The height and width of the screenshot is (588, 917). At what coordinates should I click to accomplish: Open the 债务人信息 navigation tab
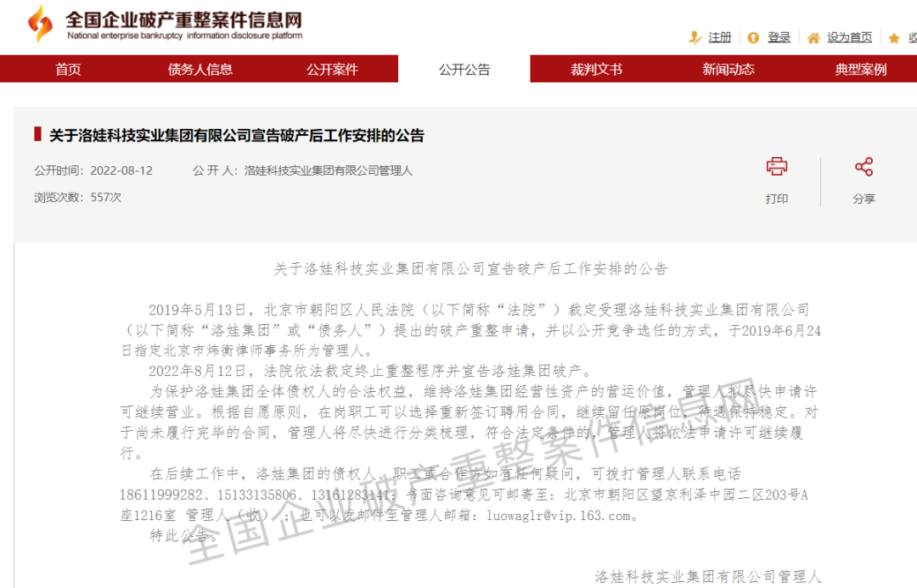tap(200, 69)
